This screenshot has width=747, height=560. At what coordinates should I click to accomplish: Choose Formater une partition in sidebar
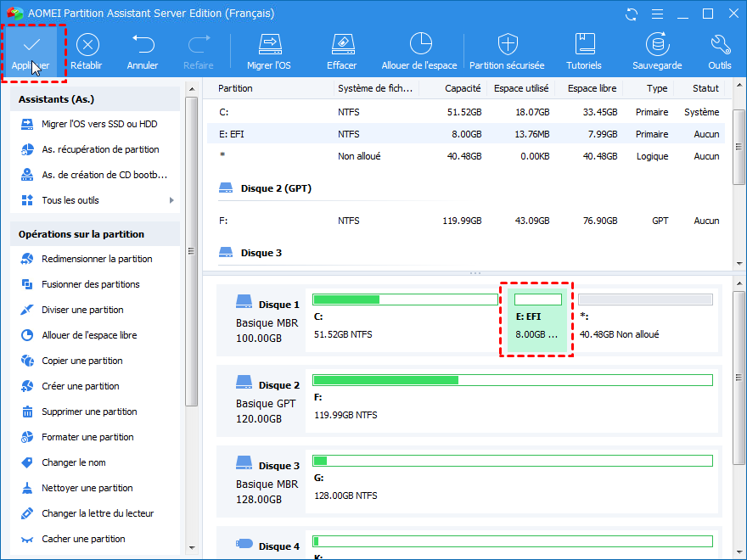(x=87, y=437)
